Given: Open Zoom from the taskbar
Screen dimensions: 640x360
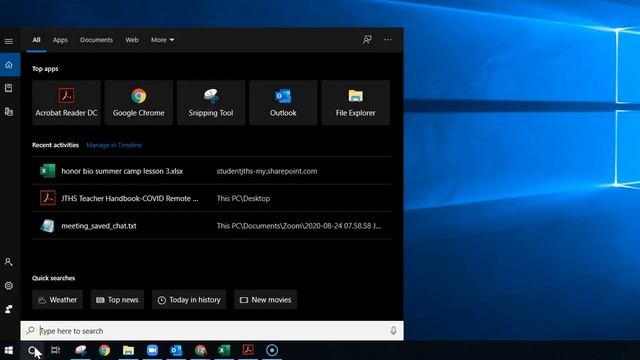Looking at the screenshot, I should (152, 350).
